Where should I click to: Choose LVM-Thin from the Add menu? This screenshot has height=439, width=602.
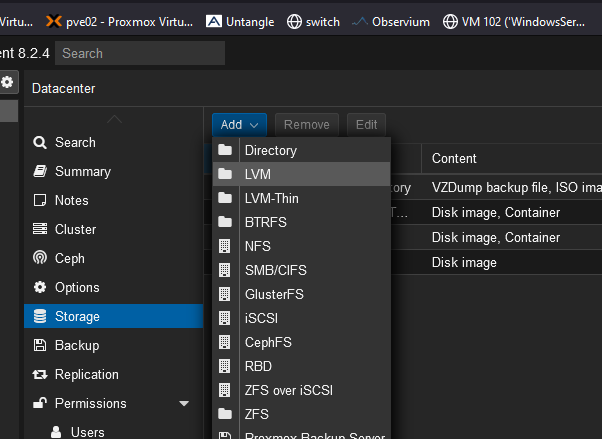click(x=271, y=198)
